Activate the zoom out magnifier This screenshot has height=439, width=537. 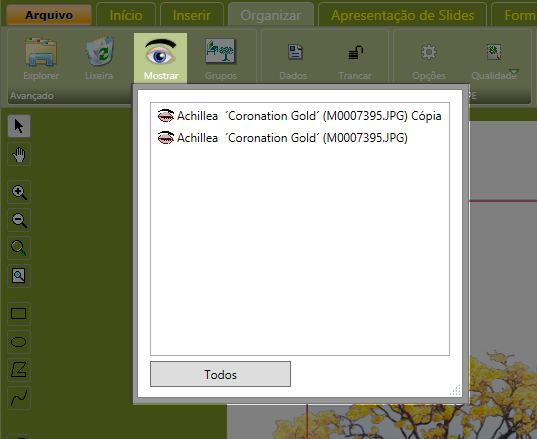point(19,220)
